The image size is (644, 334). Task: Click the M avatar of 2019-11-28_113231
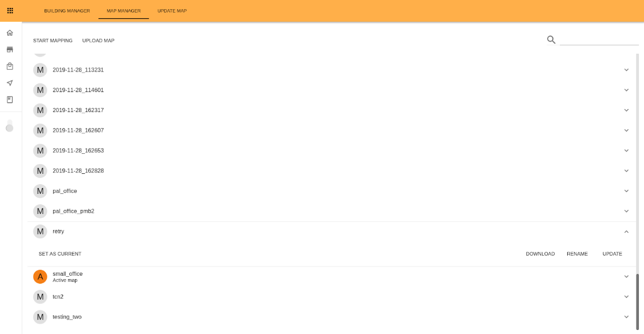point(40,70)
